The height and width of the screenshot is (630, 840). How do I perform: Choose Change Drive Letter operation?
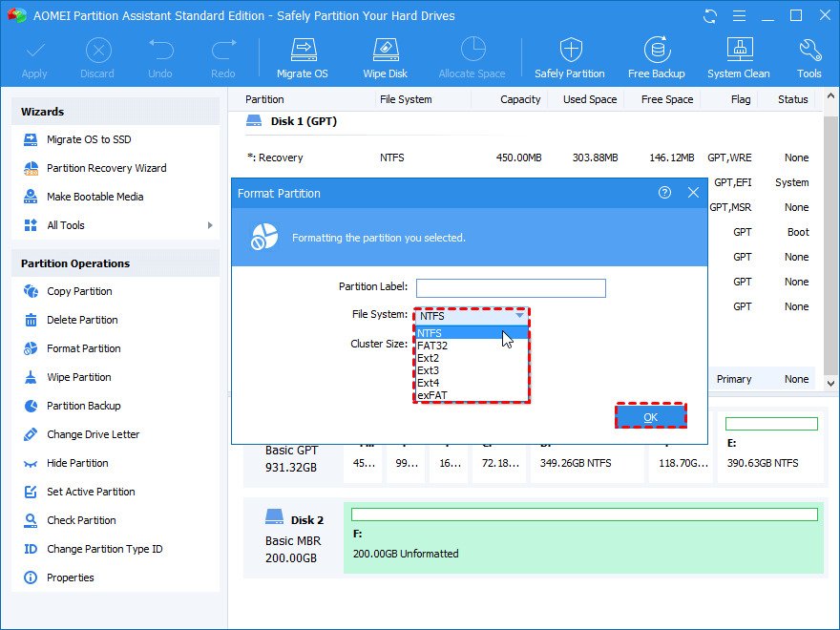[93, 434]
